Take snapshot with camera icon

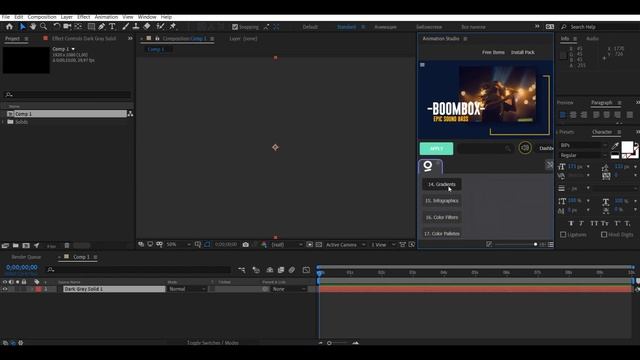[245, 244]
